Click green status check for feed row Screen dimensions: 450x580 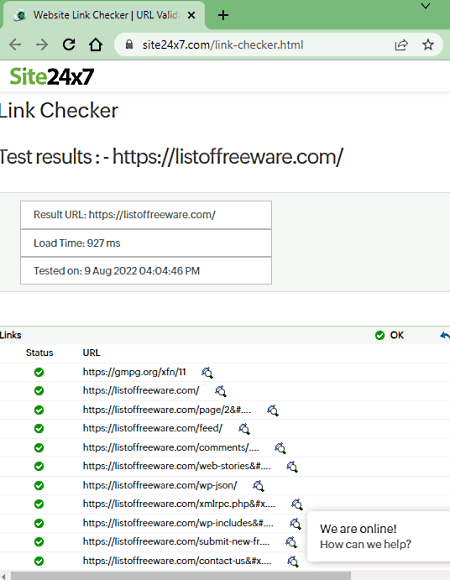tap(39, 428)
